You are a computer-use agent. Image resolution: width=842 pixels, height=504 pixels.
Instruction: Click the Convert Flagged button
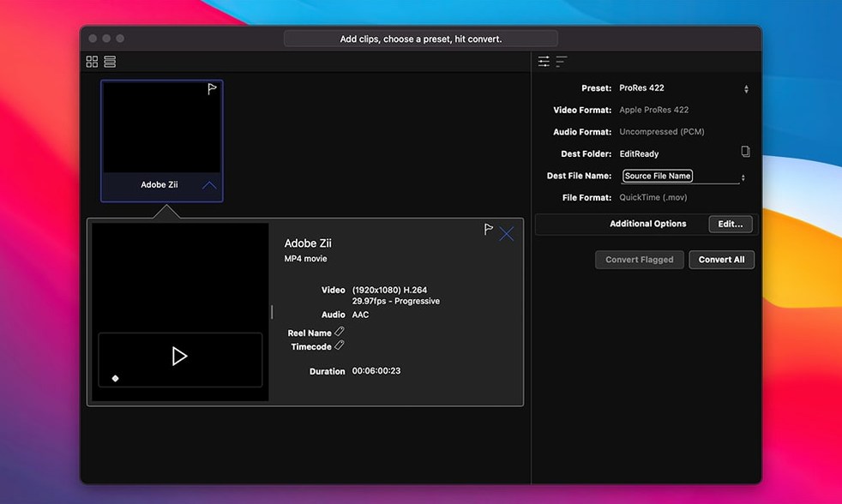click(639, 260)
